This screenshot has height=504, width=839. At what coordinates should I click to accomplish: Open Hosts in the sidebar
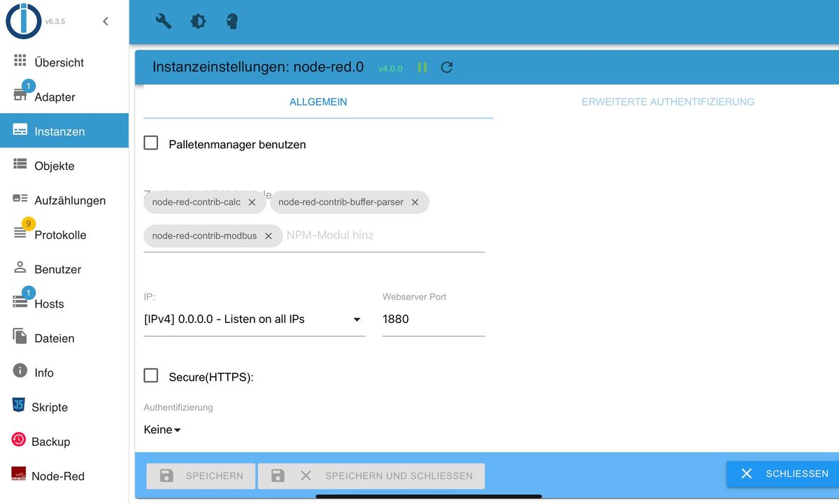(x=64, y=303)
